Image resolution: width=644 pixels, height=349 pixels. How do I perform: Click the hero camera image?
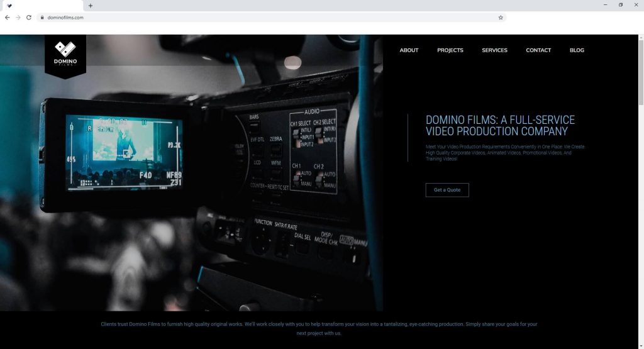pos(191,172)
